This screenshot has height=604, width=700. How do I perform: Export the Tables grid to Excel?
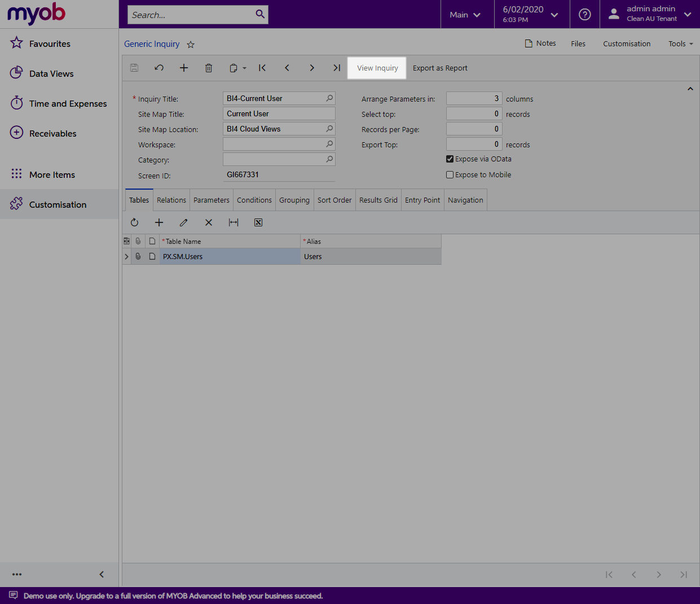click(x=258, y=222)
